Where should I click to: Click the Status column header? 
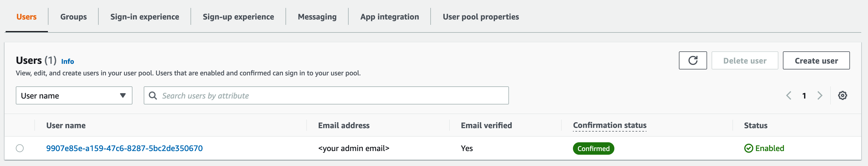tap(756, 126)
